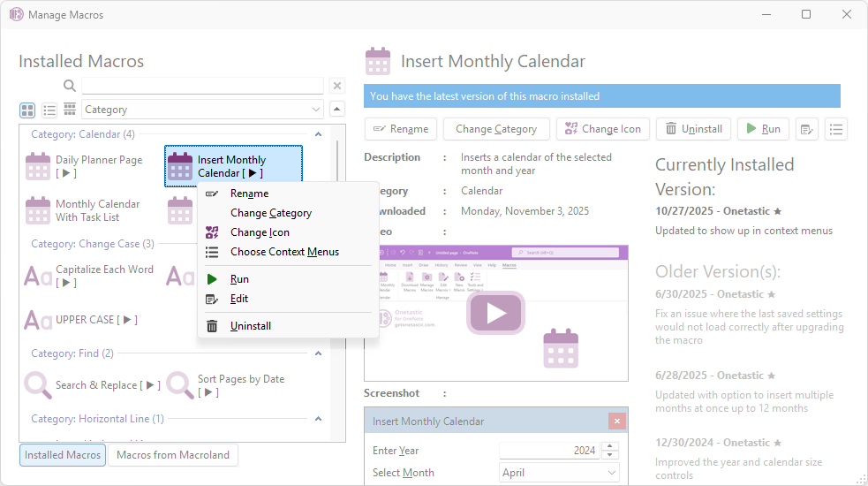Click the context menus list icon button
868x486 pixels.
pyautogui.click(x=836, y=130)
